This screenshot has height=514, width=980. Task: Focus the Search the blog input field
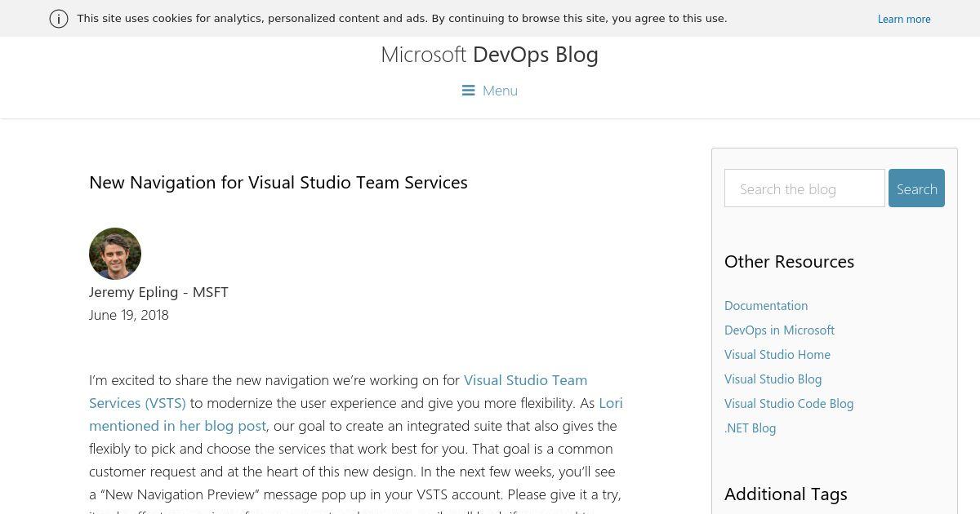804,188
